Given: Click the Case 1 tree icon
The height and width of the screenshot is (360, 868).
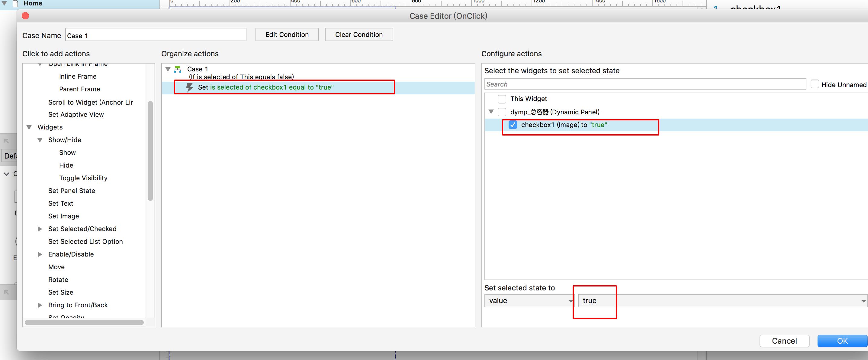Looking at the screenshot, I should pyautogui.click(x=178, y=69).
